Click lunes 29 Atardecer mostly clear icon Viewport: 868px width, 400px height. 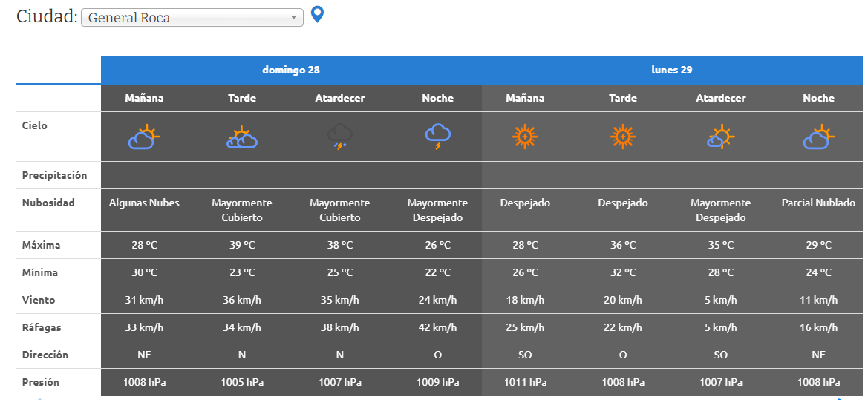(721, 137)
